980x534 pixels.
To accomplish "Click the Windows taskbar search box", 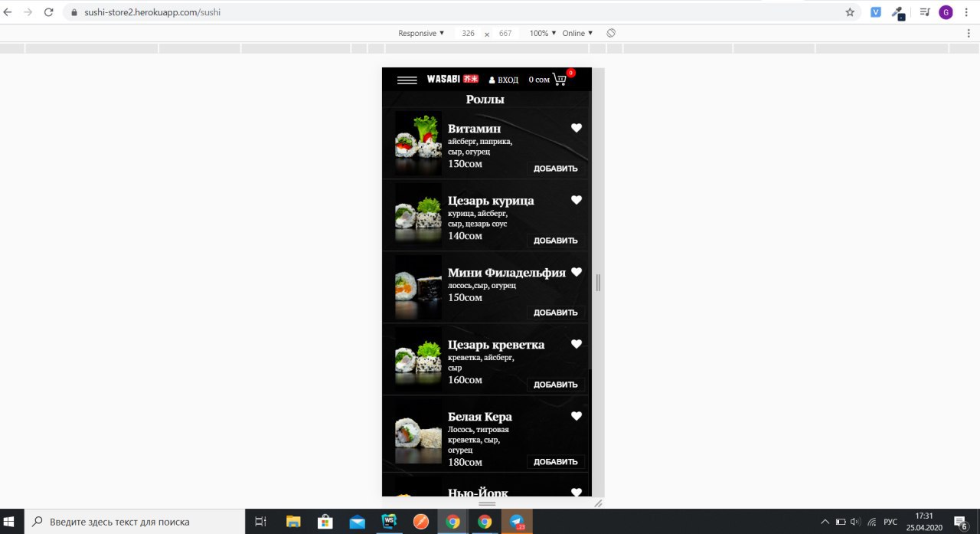I will click(x=135, y=522).
